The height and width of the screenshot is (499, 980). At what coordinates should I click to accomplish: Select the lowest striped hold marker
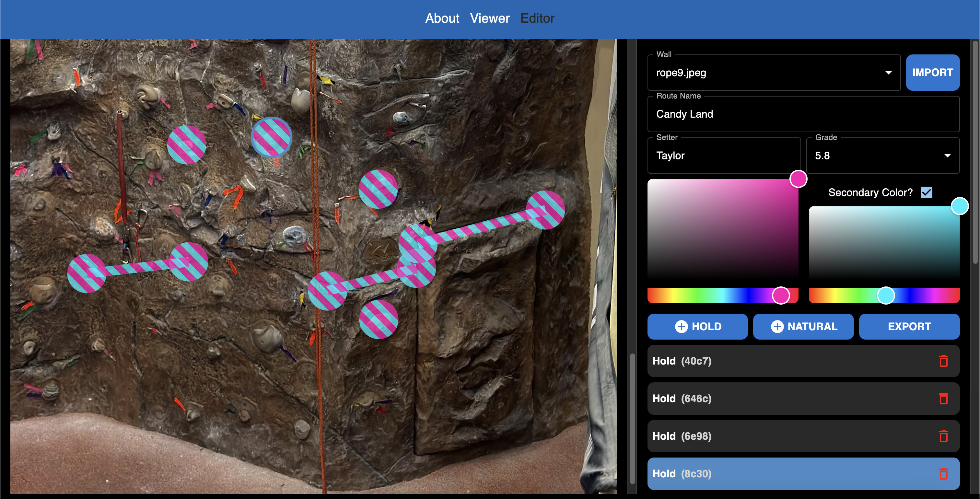coord(379,319)
